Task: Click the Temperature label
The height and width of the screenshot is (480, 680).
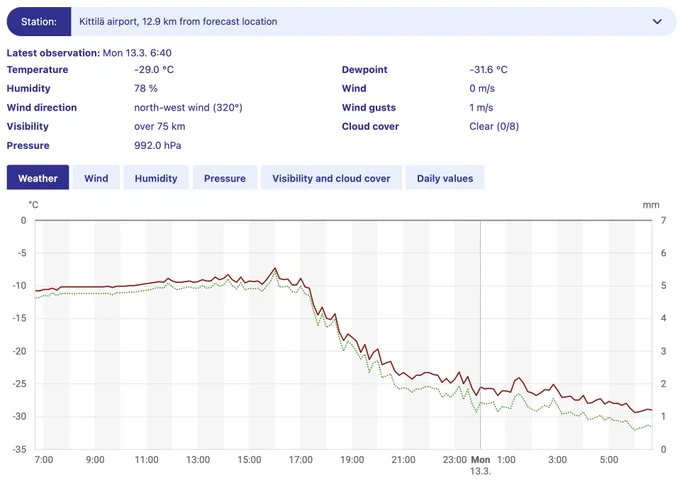Action: pos(37,69)
